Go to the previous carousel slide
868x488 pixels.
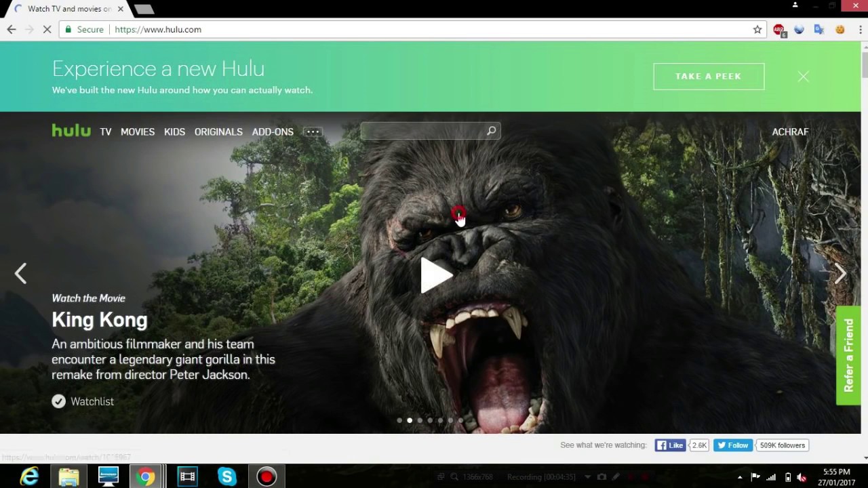pyautogui.click(x=20, y=273)
